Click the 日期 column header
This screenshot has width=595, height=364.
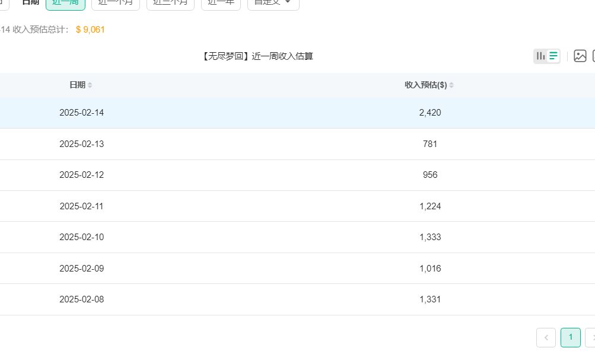pyautogui.click(x=77, y=85)
